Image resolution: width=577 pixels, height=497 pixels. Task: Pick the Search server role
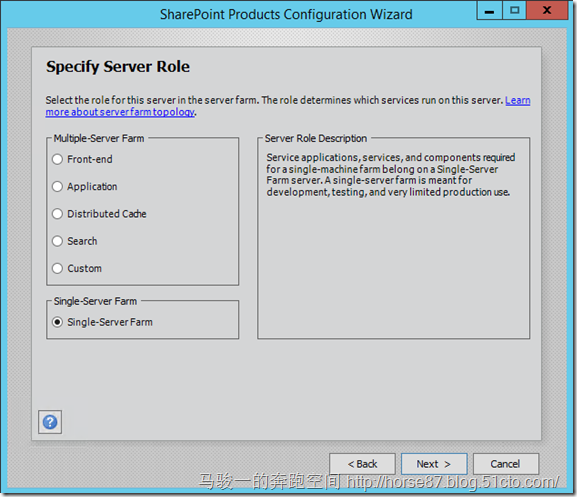[x=57, y=241]
